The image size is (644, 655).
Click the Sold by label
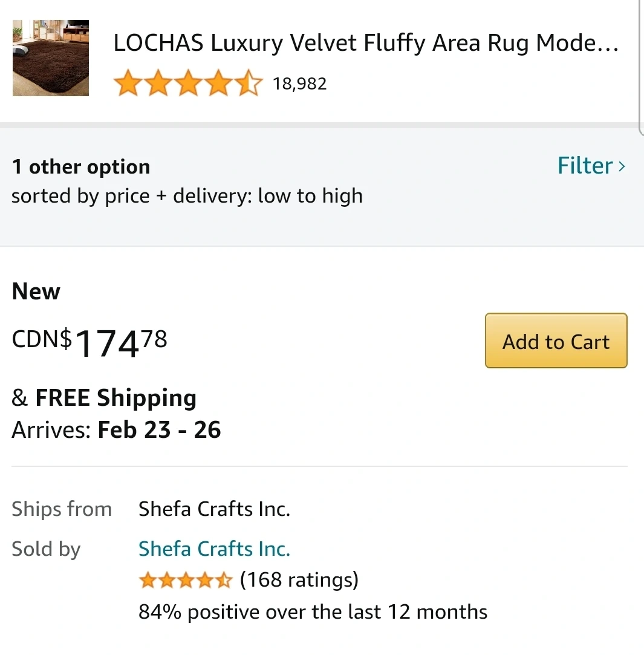click(46, 549)
